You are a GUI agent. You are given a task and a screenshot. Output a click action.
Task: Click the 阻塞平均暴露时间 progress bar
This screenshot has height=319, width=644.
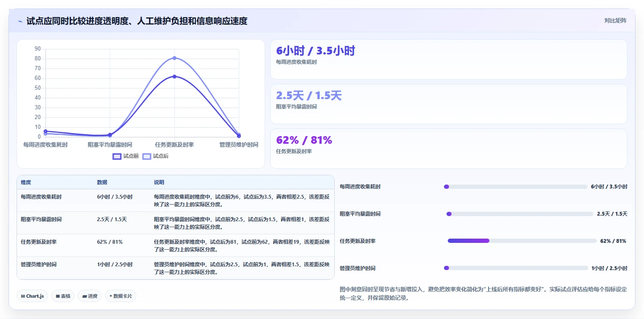tap(520, 214)
